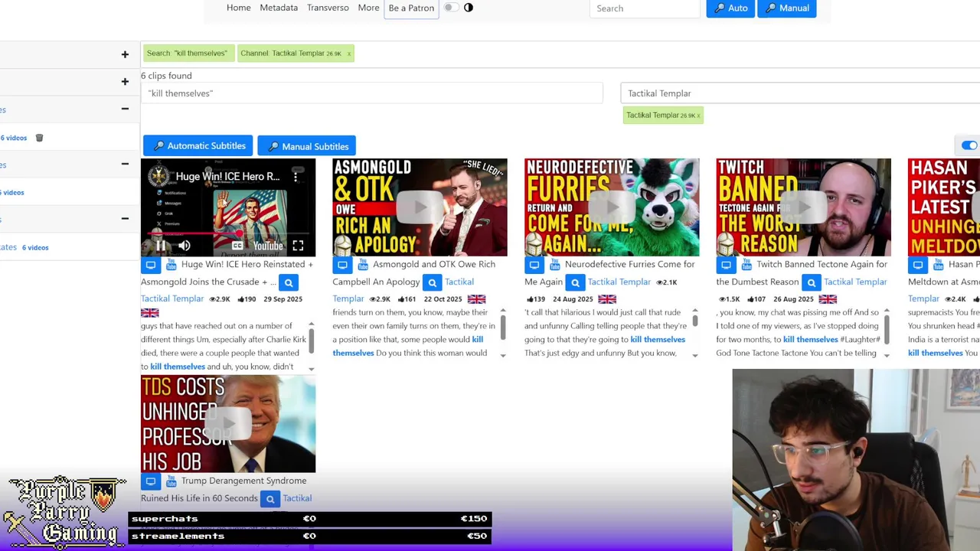Click YouTube icon for Neurodefective Furries clip
Image resolution: width=980 pixels, height=551 pixels.
[x=554, y=265]
